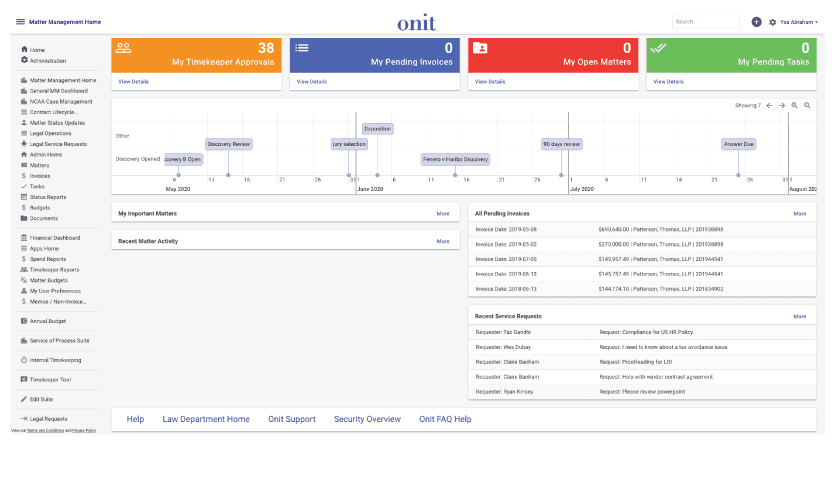
Task: View Details under My Open Matters
Action: click(490, 81)
